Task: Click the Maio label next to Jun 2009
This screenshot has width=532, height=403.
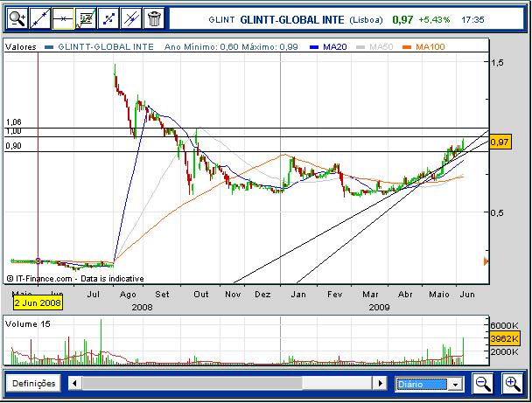Action: pos(439,295)
